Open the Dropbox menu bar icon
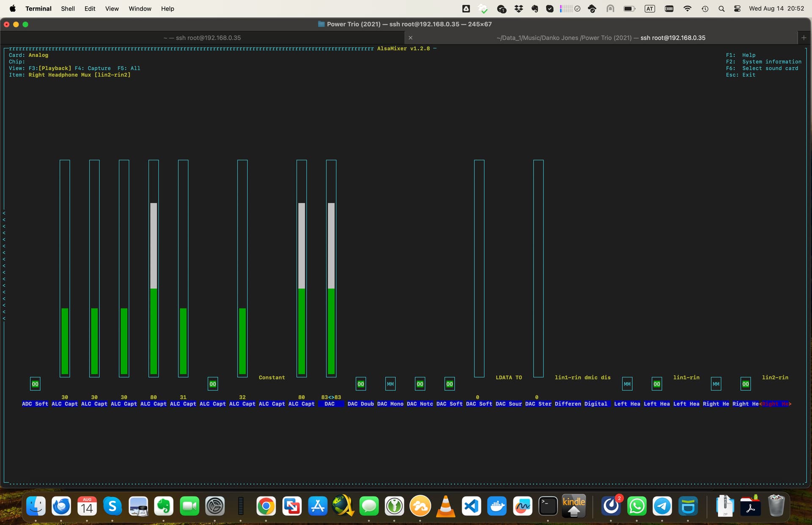The height and width of the screenshot is (525, 812). click(518, 8)
